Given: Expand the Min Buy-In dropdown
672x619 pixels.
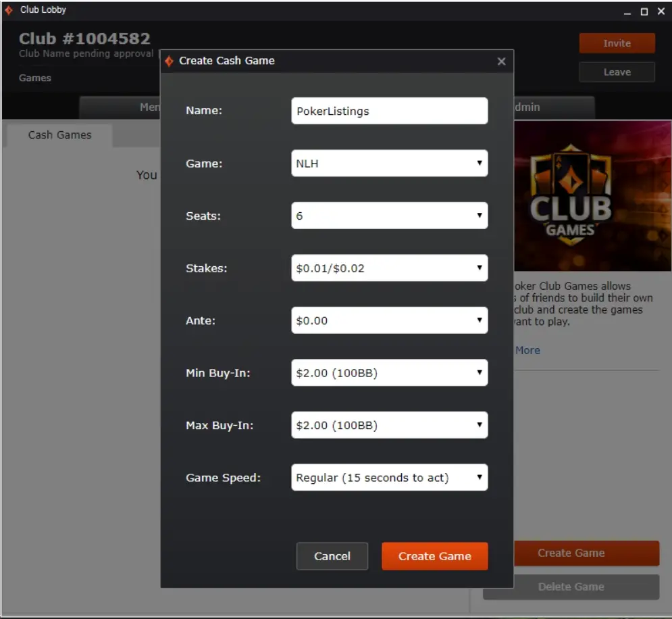Looking at the screenshot, I should coord(389,372).
